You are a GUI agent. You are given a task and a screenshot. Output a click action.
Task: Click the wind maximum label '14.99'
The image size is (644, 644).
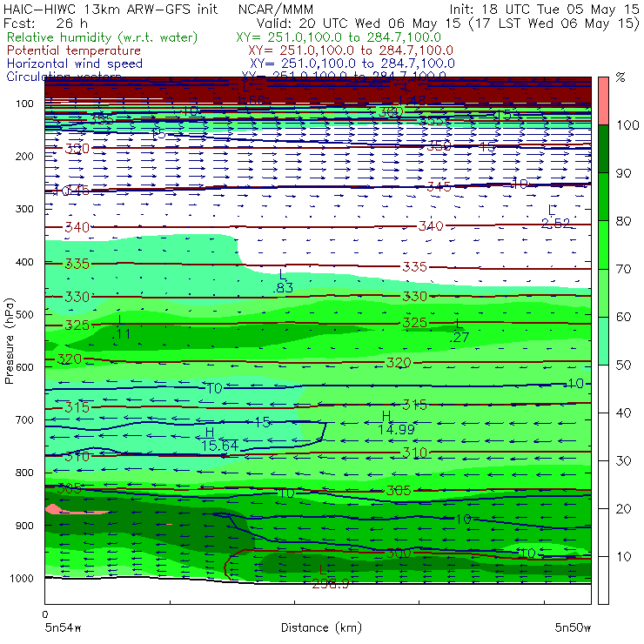[x=396, y=429]
